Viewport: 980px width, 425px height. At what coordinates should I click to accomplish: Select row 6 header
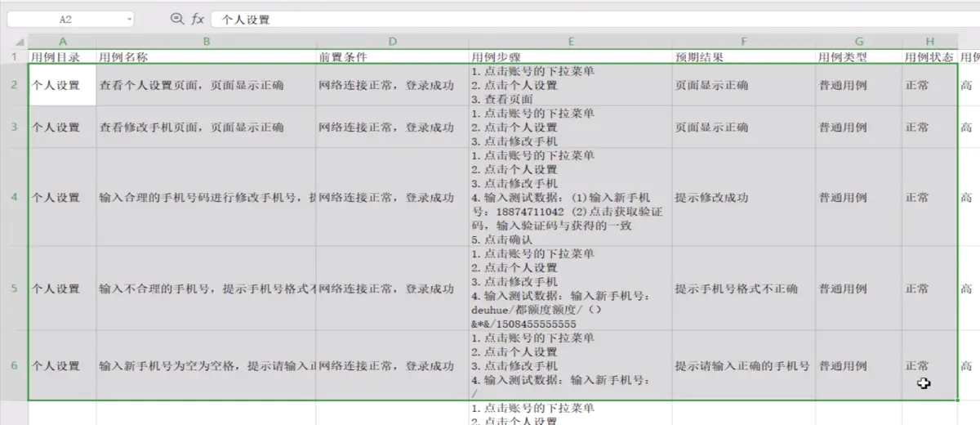tap(14, 365)
